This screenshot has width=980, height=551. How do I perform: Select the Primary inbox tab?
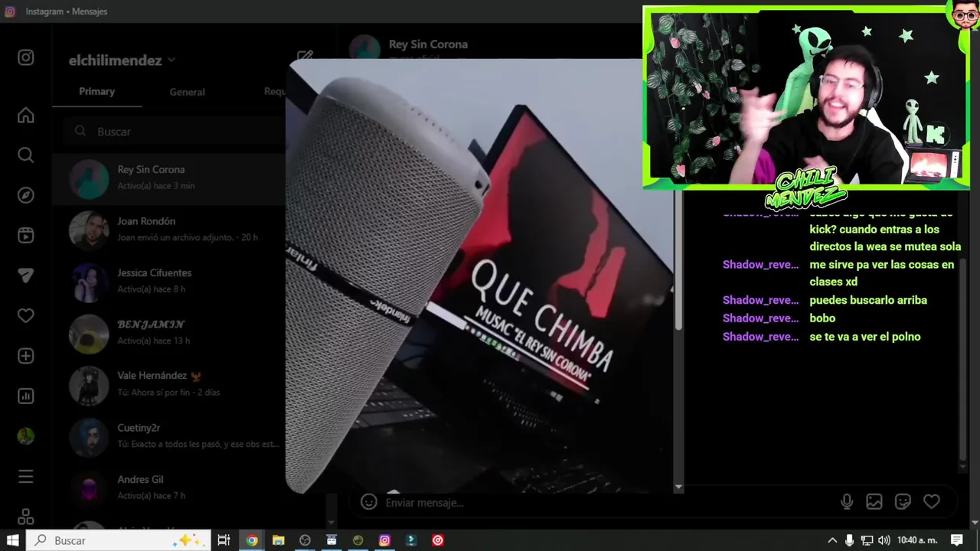[96, 91]
